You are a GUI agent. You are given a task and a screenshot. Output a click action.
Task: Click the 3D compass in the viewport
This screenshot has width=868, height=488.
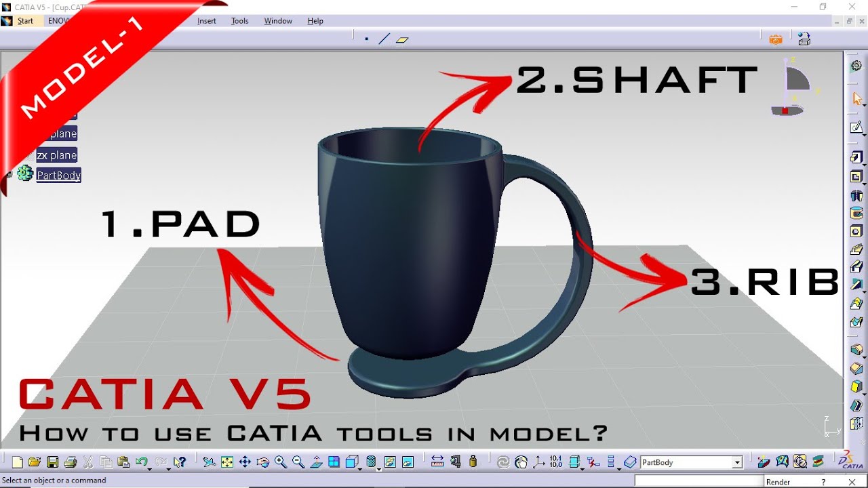(795, 88)
